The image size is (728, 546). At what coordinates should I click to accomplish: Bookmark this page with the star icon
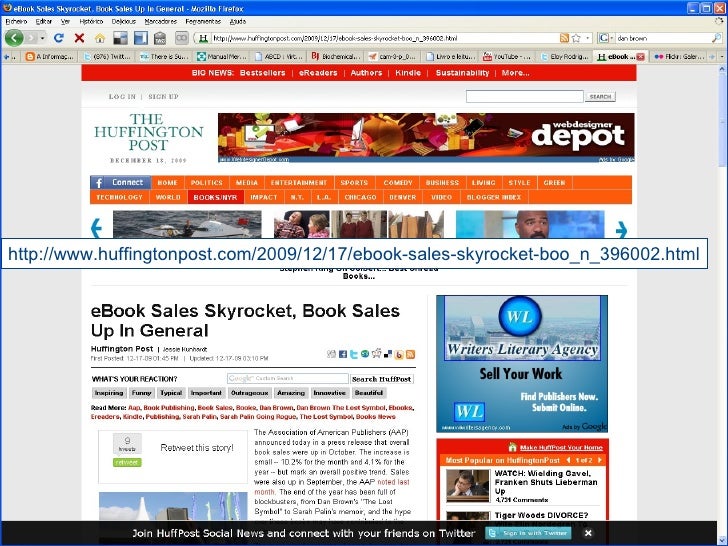pos(576,38)
